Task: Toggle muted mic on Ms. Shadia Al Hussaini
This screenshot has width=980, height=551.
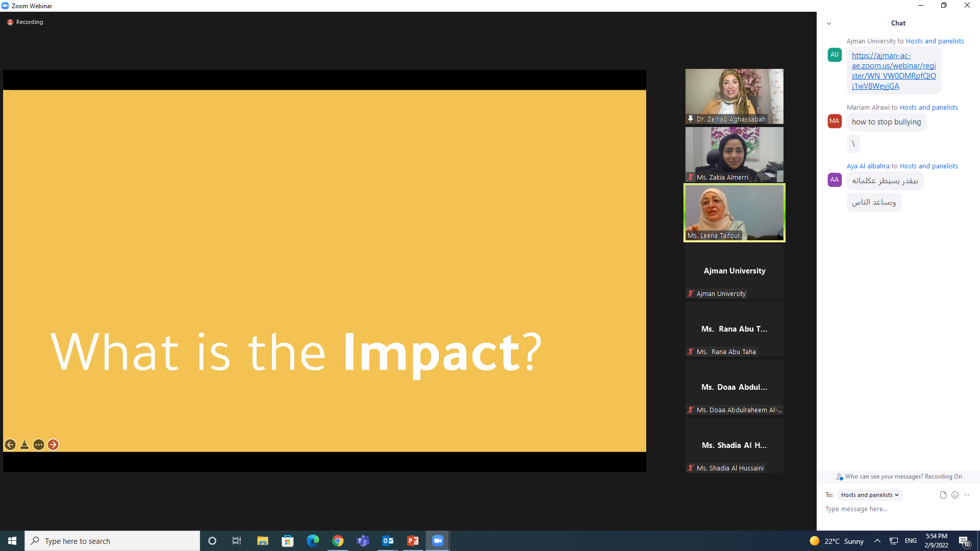Action: click(691, 468)
